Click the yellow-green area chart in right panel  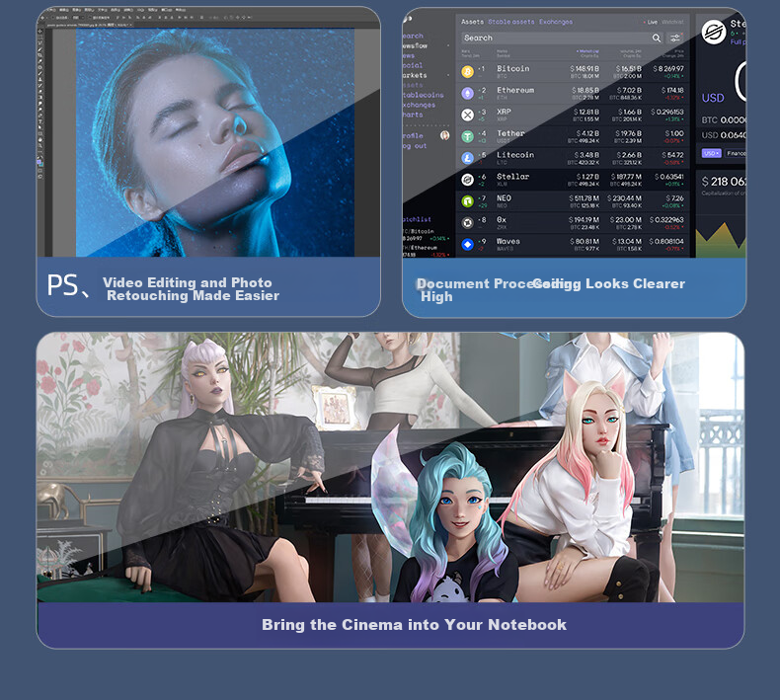(721, 240)
